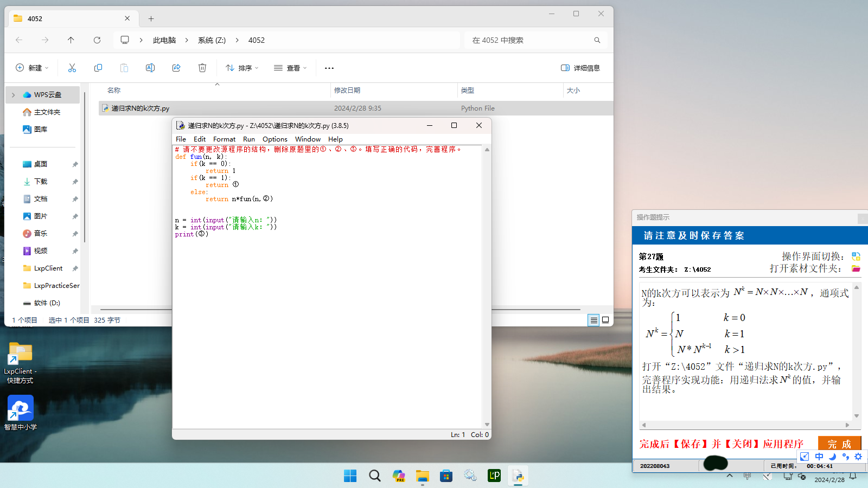
Task: Click the Share icon in Explorer toolbar
Action: point(176,68)
